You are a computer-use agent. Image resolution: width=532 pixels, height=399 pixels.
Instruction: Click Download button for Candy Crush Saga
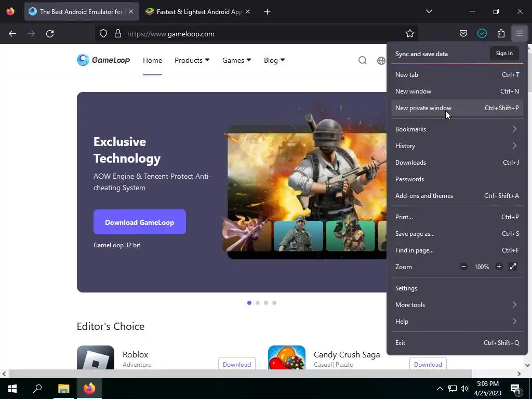(428, 364)
